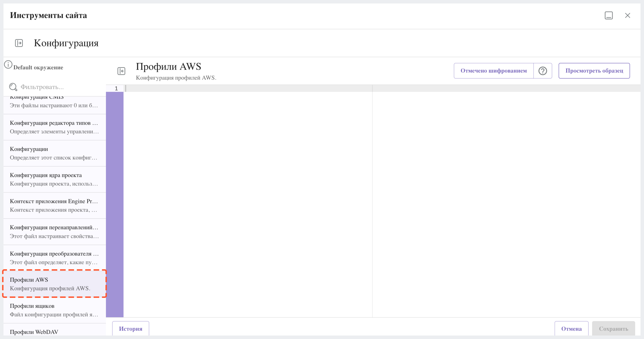This screenshot has height=339, width=644.
Task: Select Конфигурация преобразователя item
Action: [55, 258]
